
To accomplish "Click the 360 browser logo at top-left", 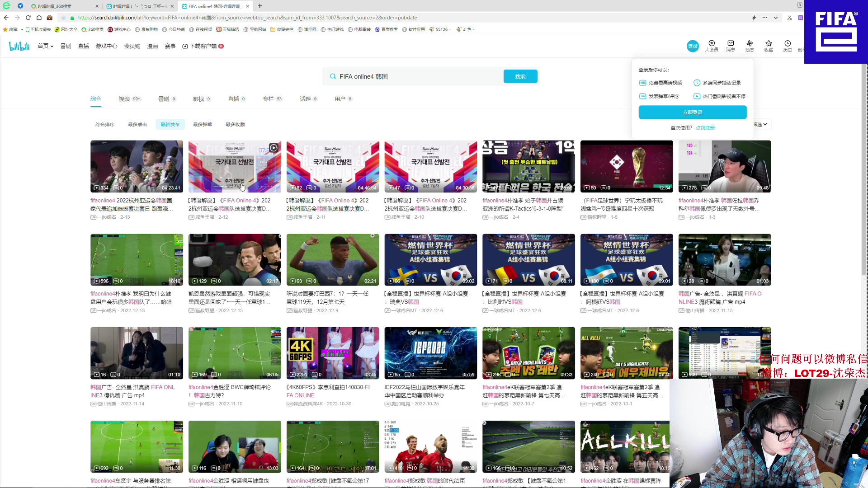I will (x=6, y=6).
